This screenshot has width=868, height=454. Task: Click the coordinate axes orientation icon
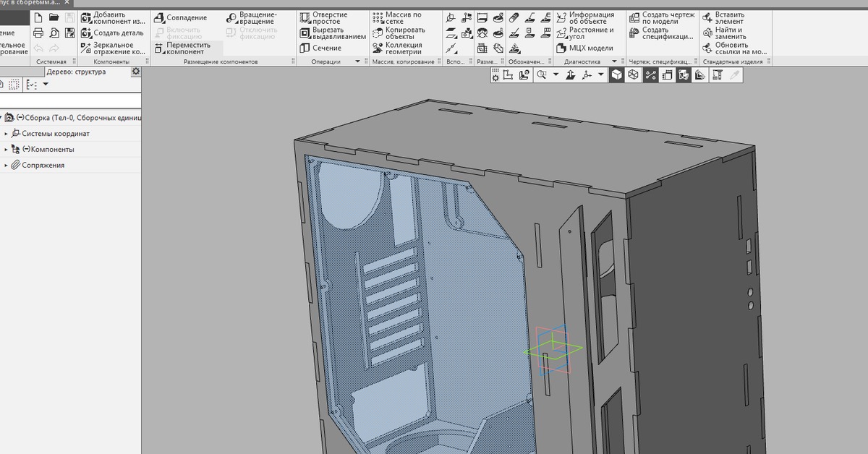click(x=587, y=74)
